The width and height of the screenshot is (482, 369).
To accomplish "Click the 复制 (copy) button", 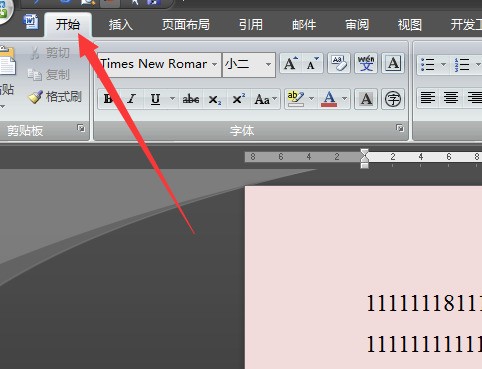I will [49, 75].
